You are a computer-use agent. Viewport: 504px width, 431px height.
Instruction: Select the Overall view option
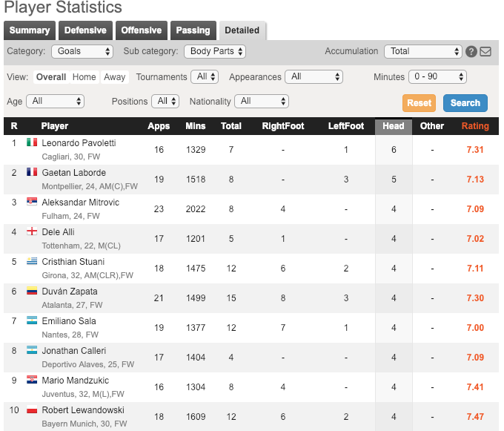pyautogui.click(x=50, y=77)
